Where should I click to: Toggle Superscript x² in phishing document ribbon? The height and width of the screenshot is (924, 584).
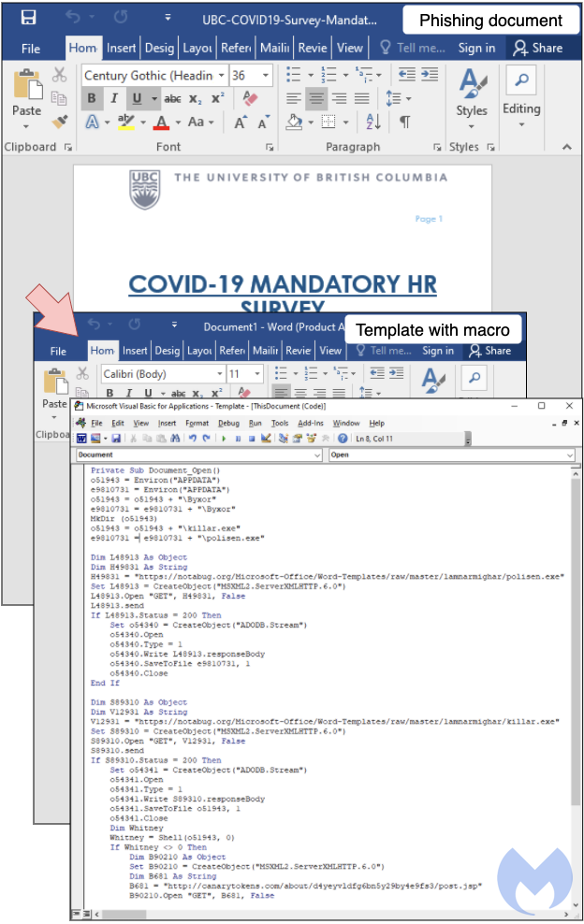tap(218, 98)
